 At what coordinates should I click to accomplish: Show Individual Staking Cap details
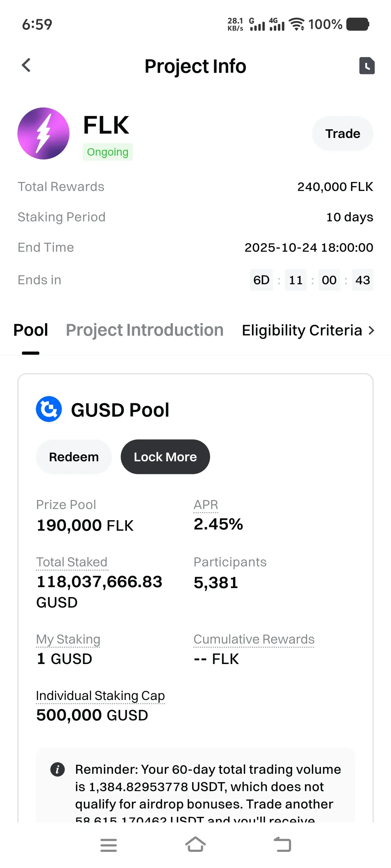(x=100, y=695)
